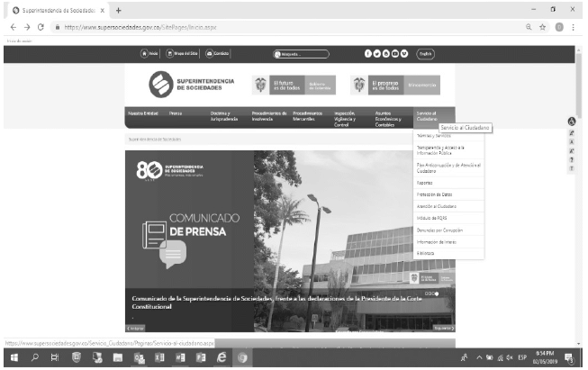Screen dimensions: 588x370
Task: Open Internet Explorer from the taskbar
Action: pyautogui.click(x=221, y=358)
